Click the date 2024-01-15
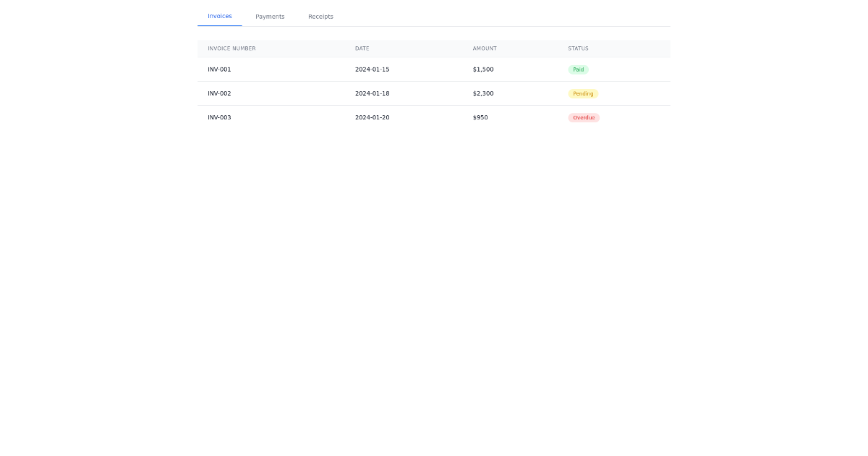868x456 pixels. [372, 69]
